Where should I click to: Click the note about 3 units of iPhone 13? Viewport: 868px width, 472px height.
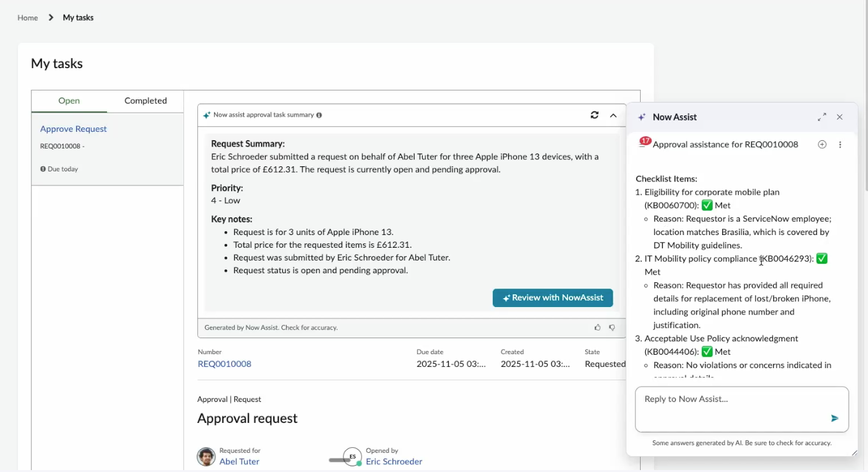[313, 232]
